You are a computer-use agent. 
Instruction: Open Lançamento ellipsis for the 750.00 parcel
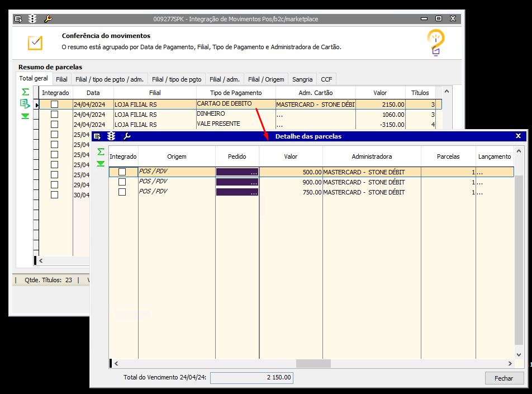tap(479, 192)
